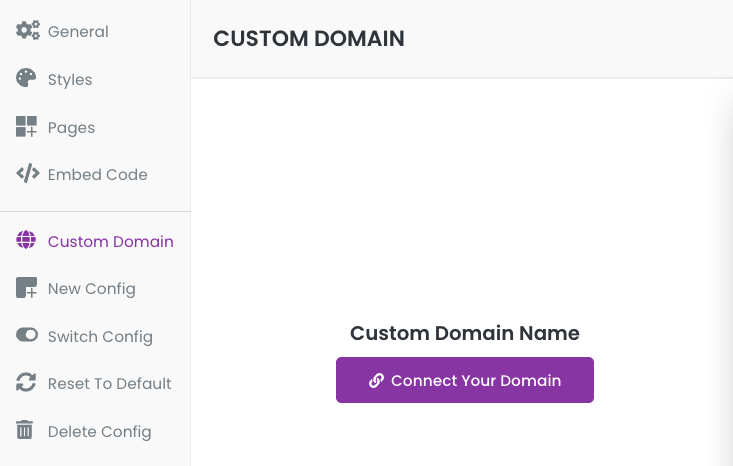Click the Reset To Default arrows icon
This screenshot has width=733, height=466.
26,382
